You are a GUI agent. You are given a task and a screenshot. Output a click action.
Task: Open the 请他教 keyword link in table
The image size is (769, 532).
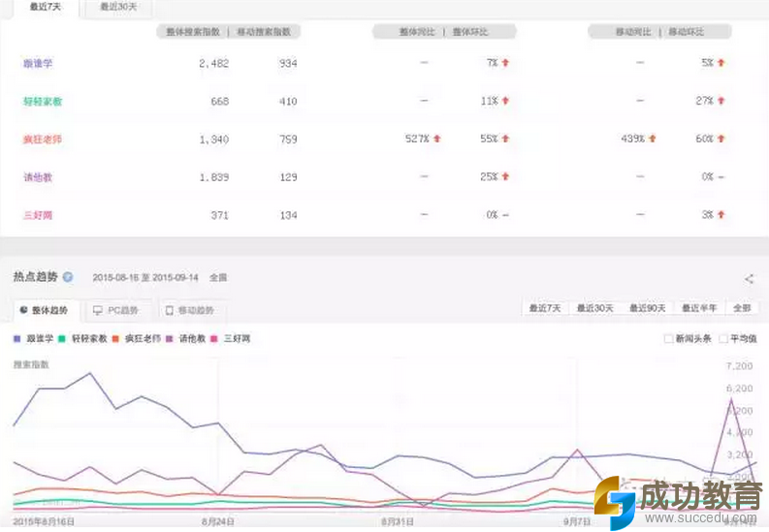point(37,176)
